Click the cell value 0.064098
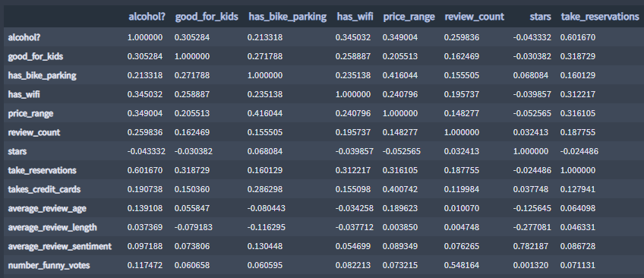644x278 pixels. click(x=578, y=208)
